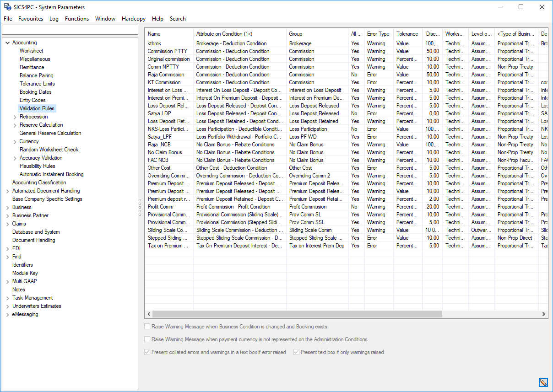The height and width of the screenshot is (392, 553).
Task: Click the SICS4PC icon in the title bar
Action: [x=7, y=7]
